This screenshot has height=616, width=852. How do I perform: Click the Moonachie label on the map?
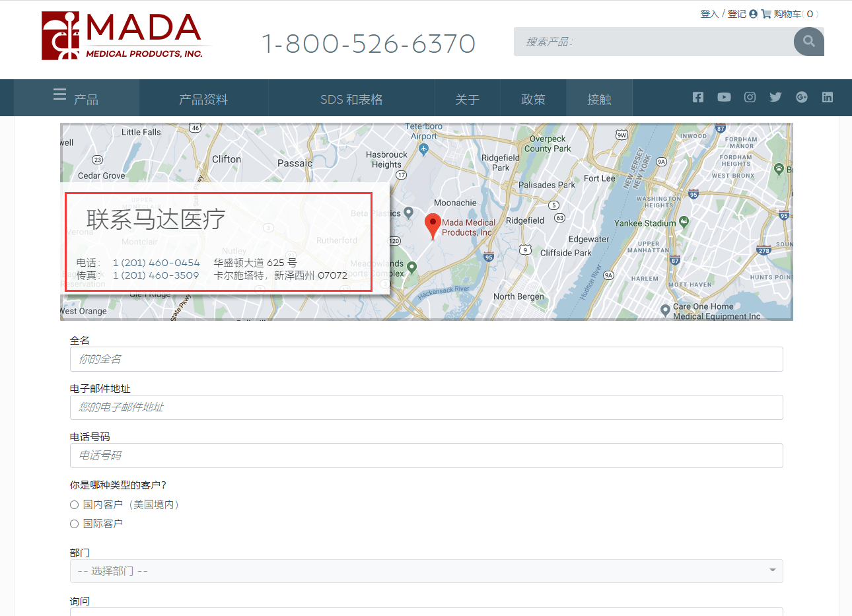coord(455,203)
